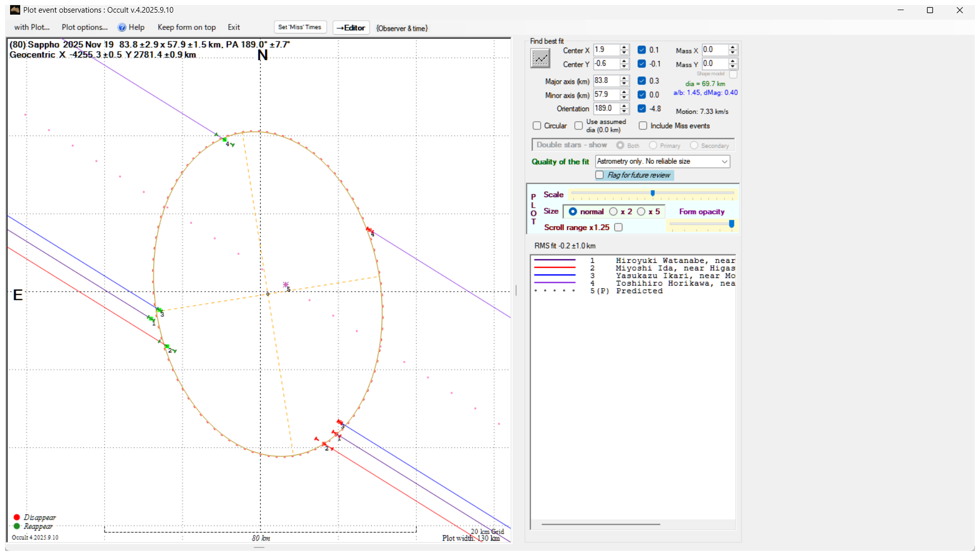Click the Center Y input field
The width and height of the screenshot is (980, 556).
pos(606,64)
